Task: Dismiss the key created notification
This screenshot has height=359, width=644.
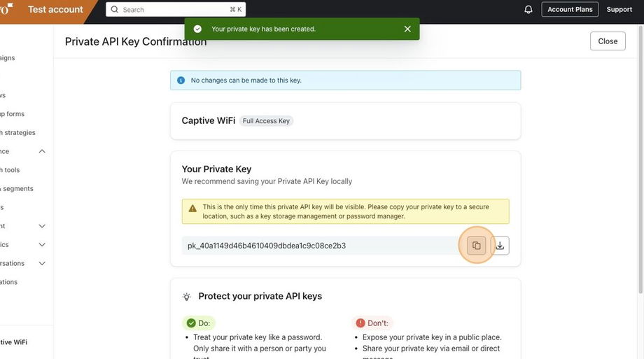Action: (x=407, y=29)
